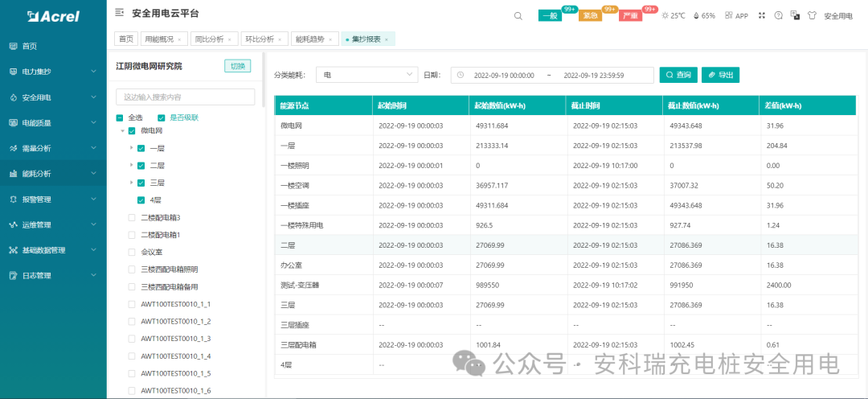Expand the 需量分析 menu chevron
The image size is (868, 399).
click(93, 148)
